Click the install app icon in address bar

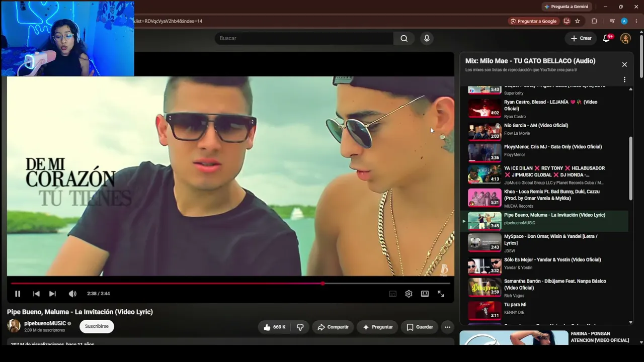[x=567, y=21]
